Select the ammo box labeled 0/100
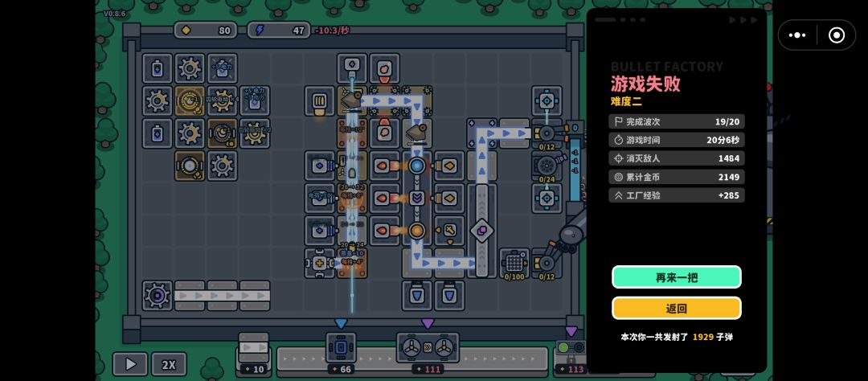 click(x=514, y=263)
